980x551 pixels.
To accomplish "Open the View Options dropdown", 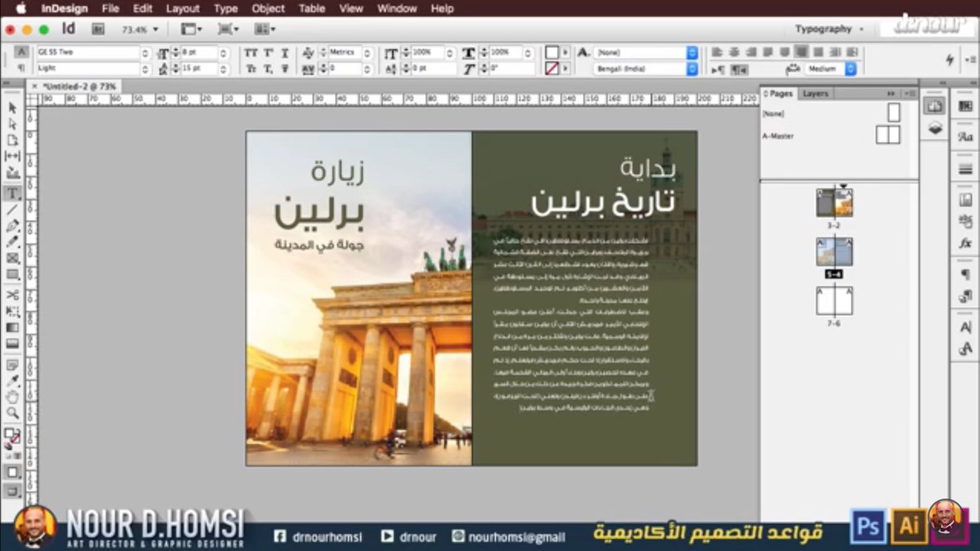I will [190, 29].
